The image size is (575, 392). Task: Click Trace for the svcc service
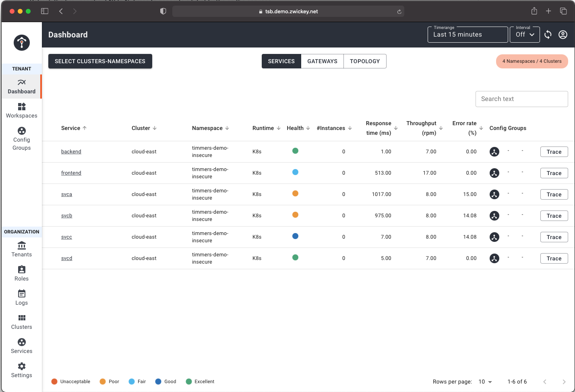(554, 237)
